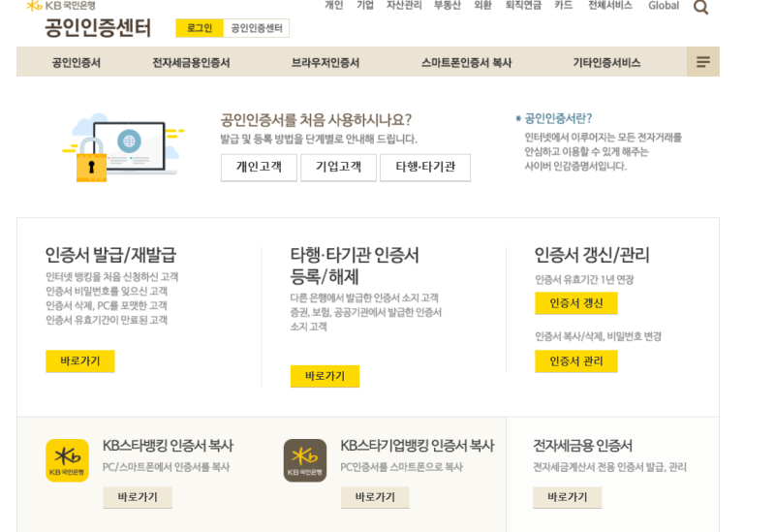Image resolution: width=775 pixels, height=532 pixels.
Task: Click the 인증서 갱신 button
Action: click(x=576, y=303)
